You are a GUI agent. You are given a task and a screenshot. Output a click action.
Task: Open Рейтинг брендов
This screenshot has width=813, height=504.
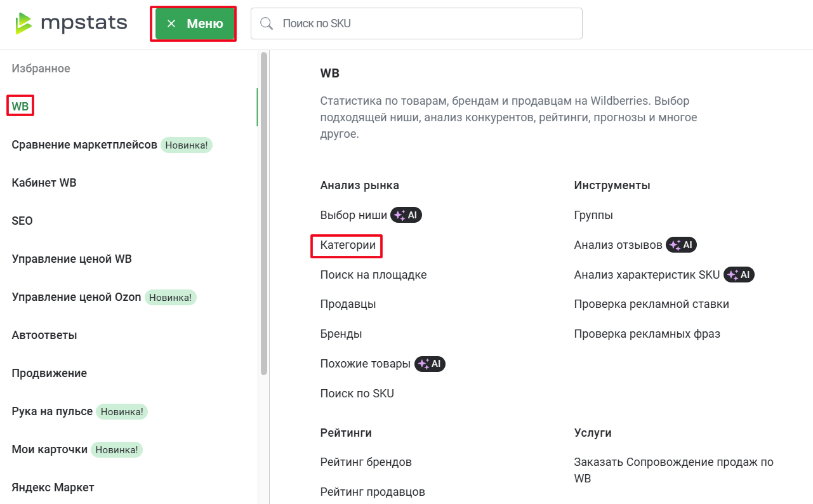click(x=366, y=461)
